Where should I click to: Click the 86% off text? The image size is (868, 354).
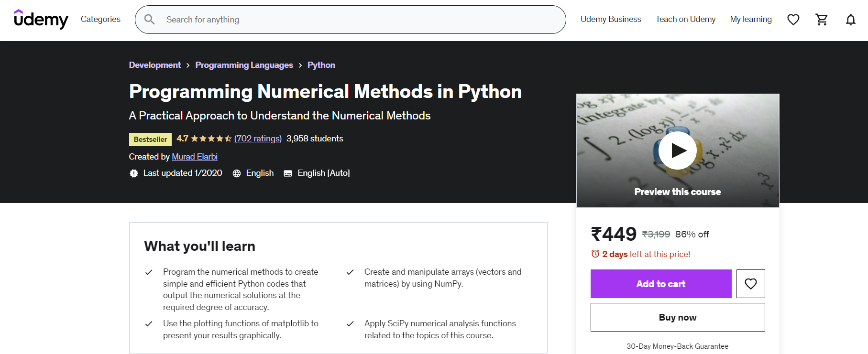pos(692,234)
